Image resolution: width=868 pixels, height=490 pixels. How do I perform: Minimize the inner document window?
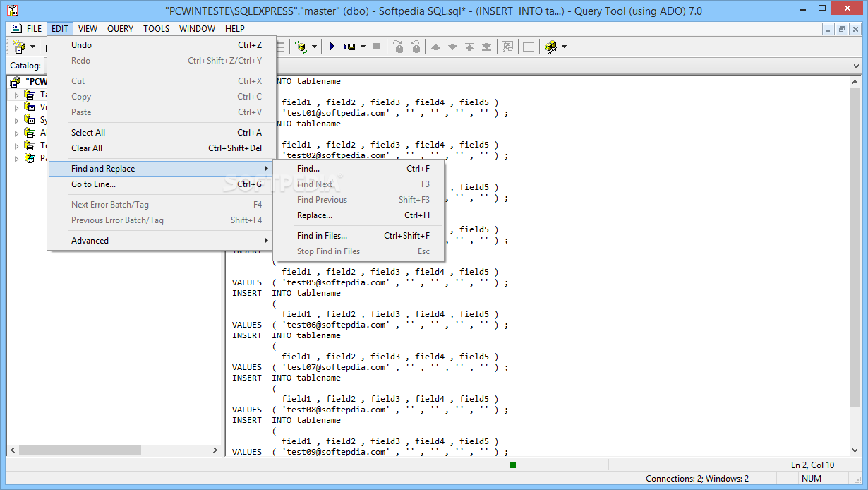(x=828, y=29)
